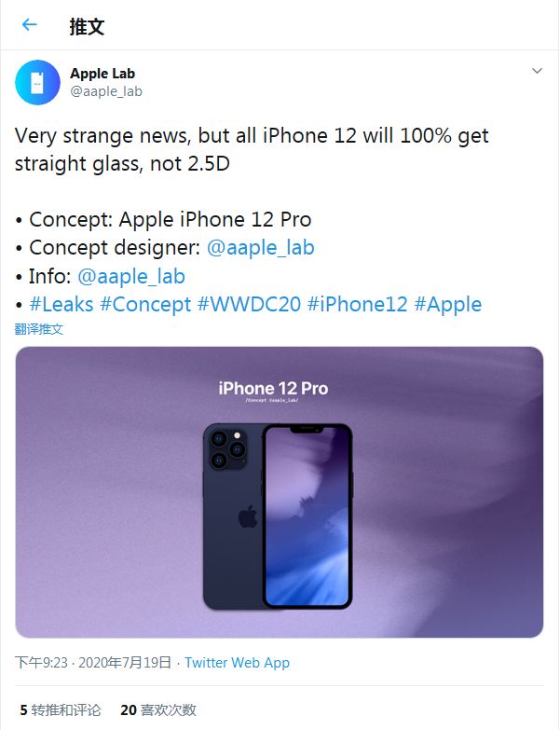The height and width of the screenshot is (730, 560).
Task: Click the back arrow icon
Action: 30,25
